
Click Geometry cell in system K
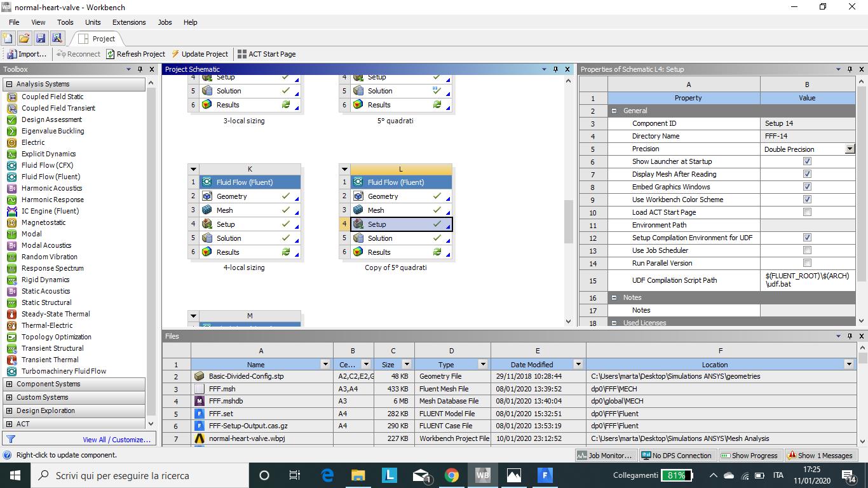pyautogui.click(x=250, y=196)
